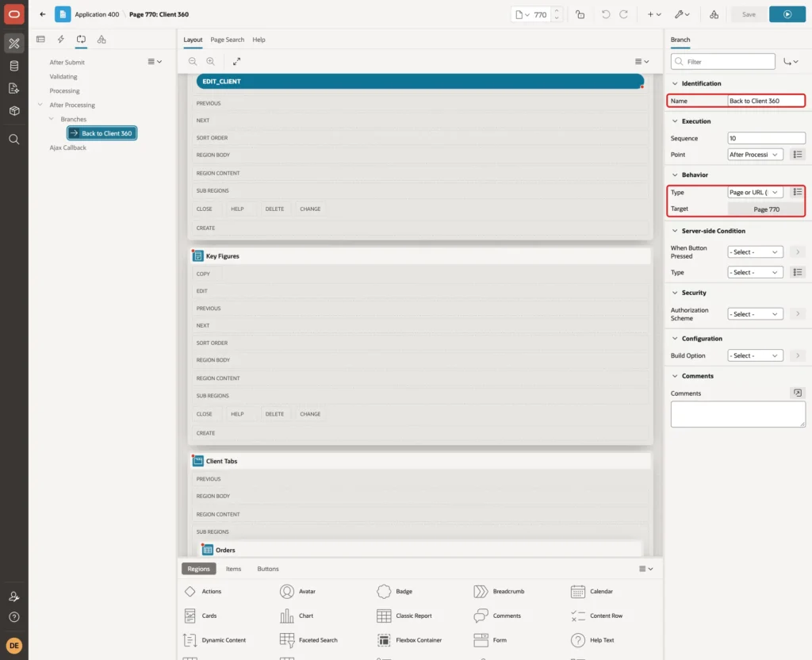
Task: Expand layout to full screen
Action: point(236,61)
